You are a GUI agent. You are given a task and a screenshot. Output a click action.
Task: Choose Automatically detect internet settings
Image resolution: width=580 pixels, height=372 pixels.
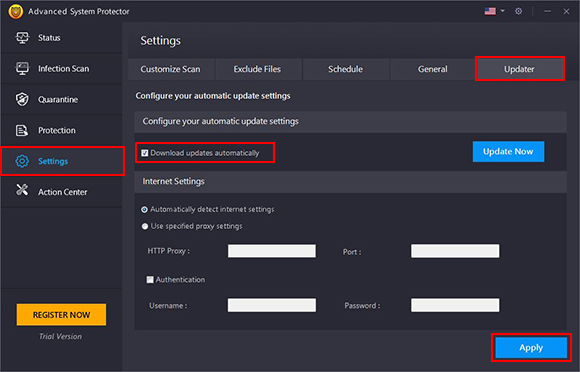tap(145, 210)
